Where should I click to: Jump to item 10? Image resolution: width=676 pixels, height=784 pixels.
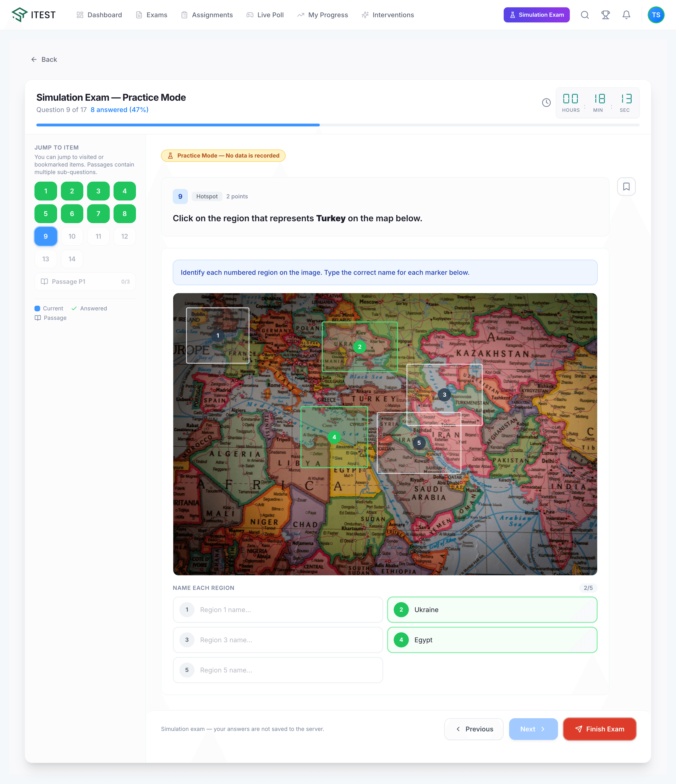72,237
